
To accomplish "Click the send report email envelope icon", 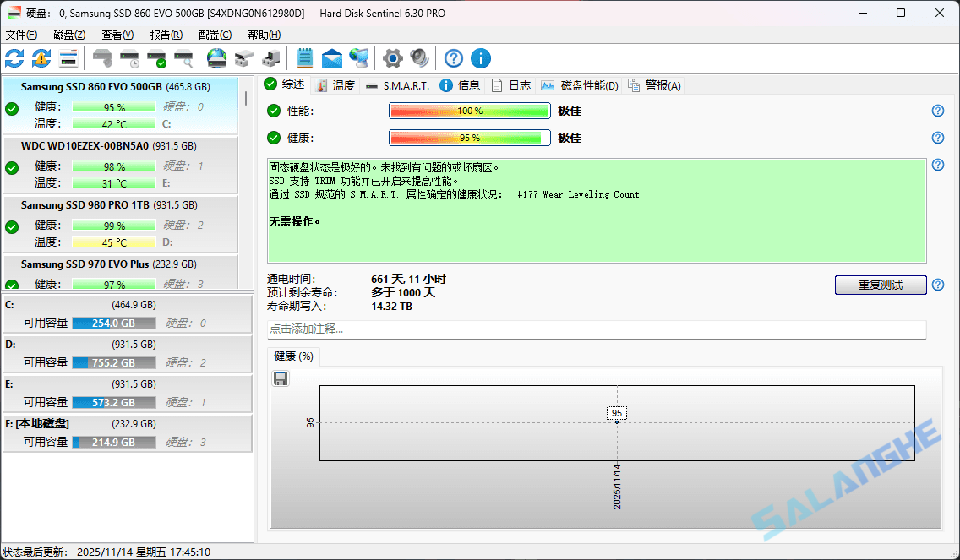I will [332, 58].
